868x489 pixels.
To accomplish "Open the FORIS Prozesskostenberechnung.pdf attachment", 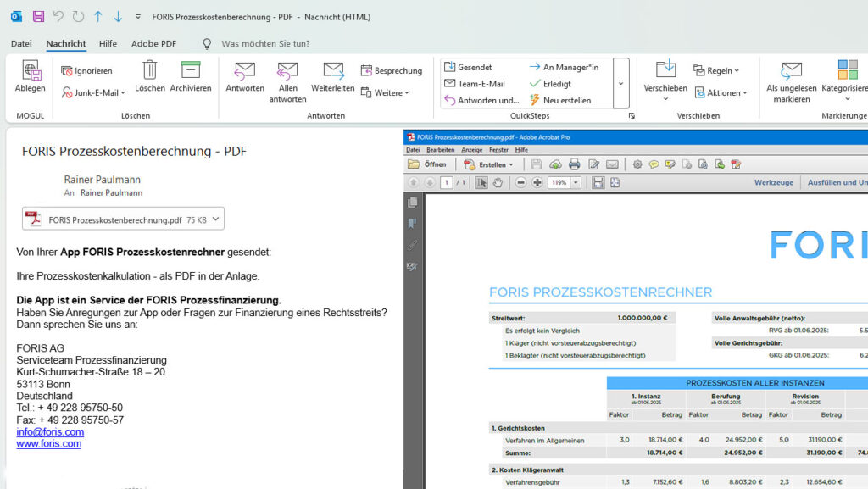I will (115, 219).
